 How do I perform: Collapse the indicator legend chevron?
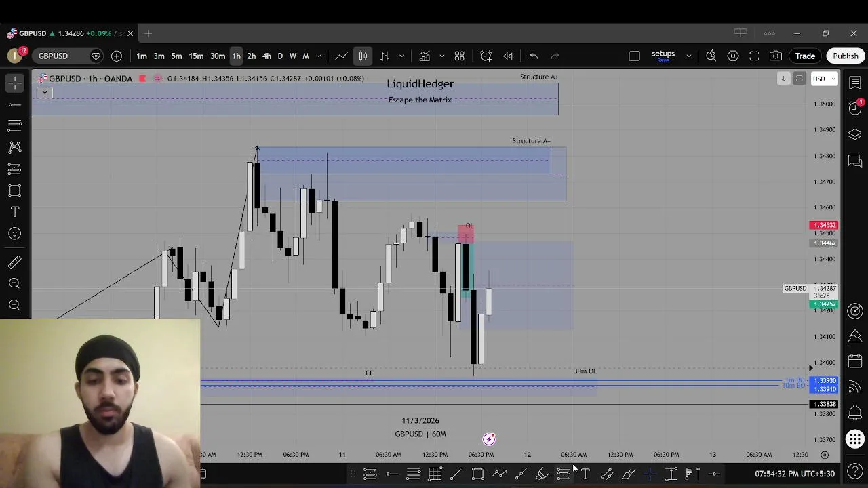45,92
